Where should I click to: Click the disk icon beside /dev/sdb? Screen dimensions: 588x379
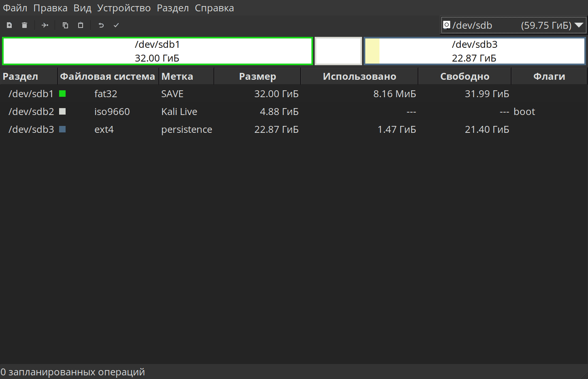point(447,25)
